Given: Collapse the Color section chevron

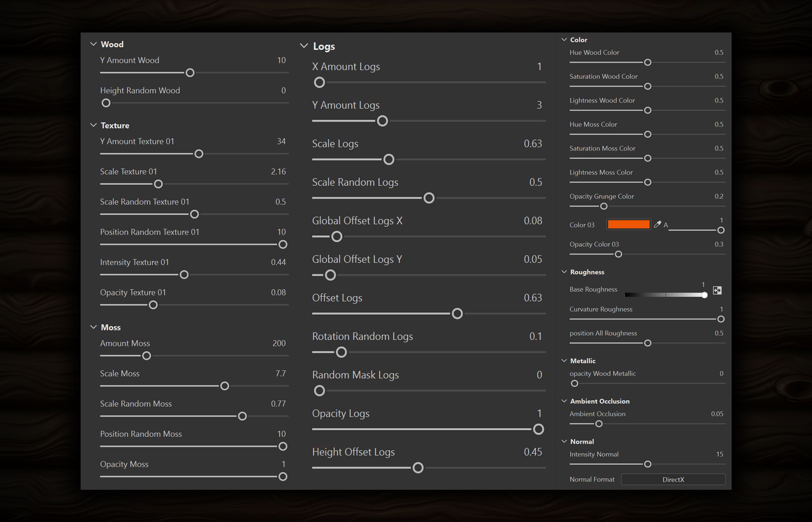Looking at the screenshot, I should click(564, 40).
